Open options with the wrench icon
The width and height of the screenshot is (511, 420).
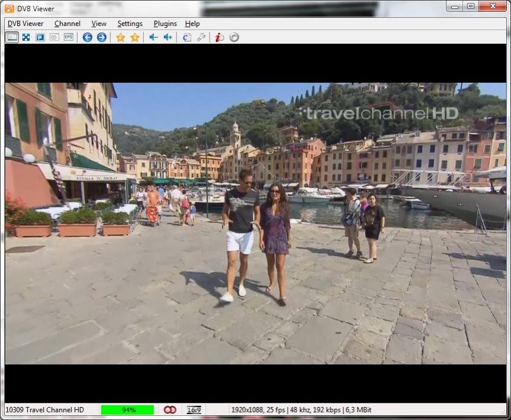[201, 37]
